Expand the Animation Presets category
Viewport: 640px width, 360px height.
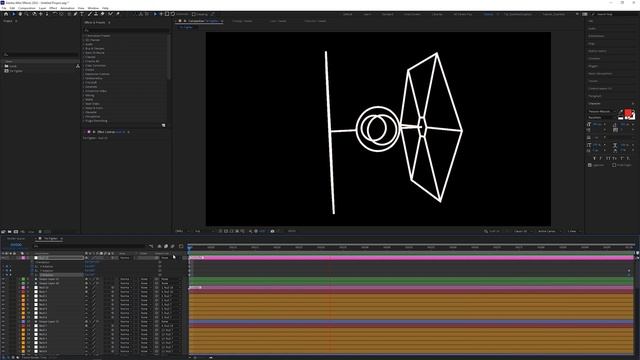(84, 36)
